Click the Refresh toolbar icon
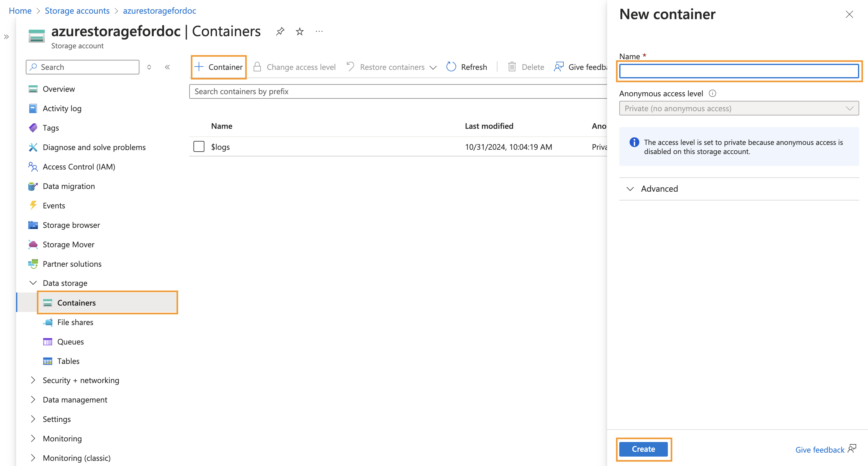 pyautogui.click(x=451, y=67)
